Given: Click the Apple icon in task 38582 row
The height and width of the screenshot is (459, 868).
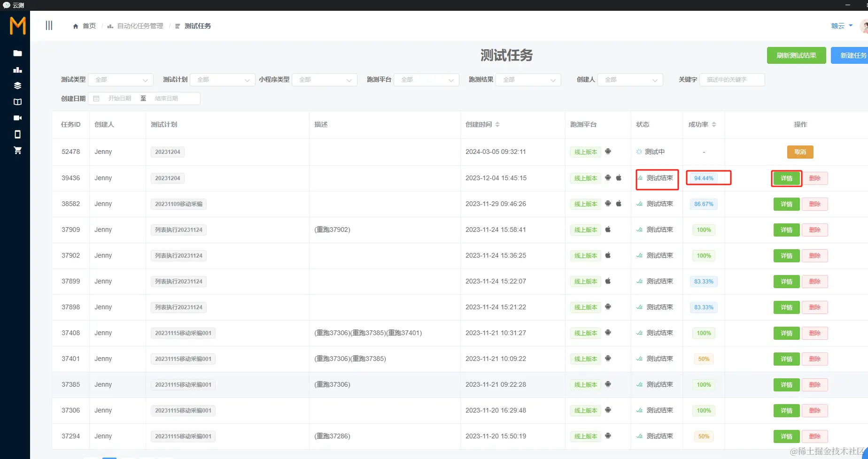Looking at the screenshot, I should [619, 203].
